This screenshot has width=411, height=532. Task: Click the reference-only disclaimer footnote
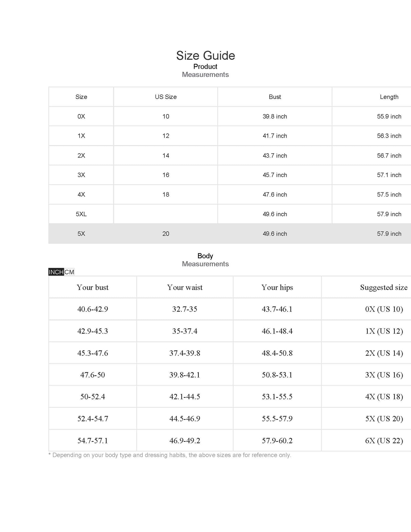tap(170, 455)
